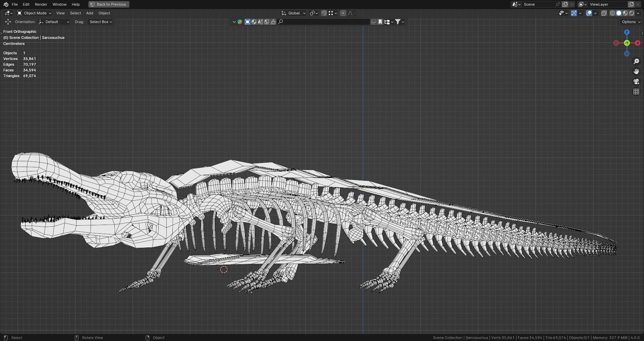Screen dimensions: 644x341
Task: Switch to solid viewport shading
Action: point(619,13)
